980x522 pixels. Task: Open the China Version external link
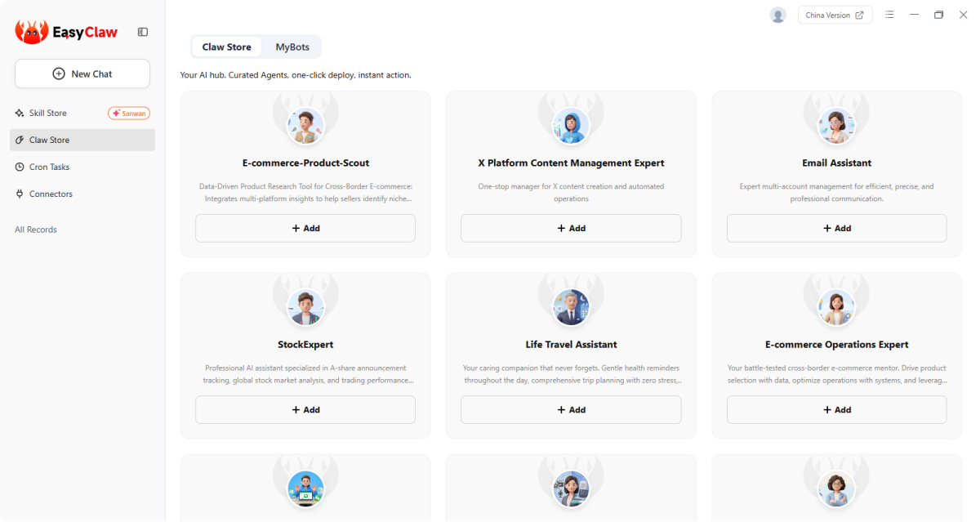(x=835, y=15)
